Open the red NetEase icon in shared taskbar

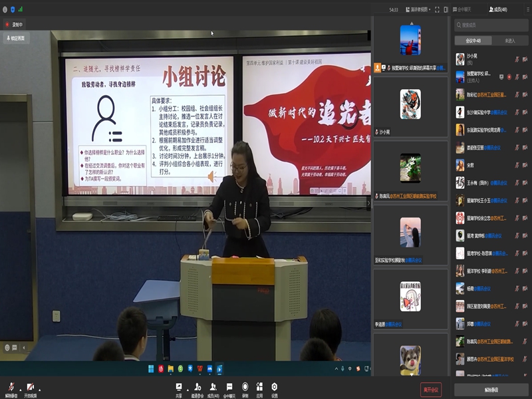tap(161, 369)
